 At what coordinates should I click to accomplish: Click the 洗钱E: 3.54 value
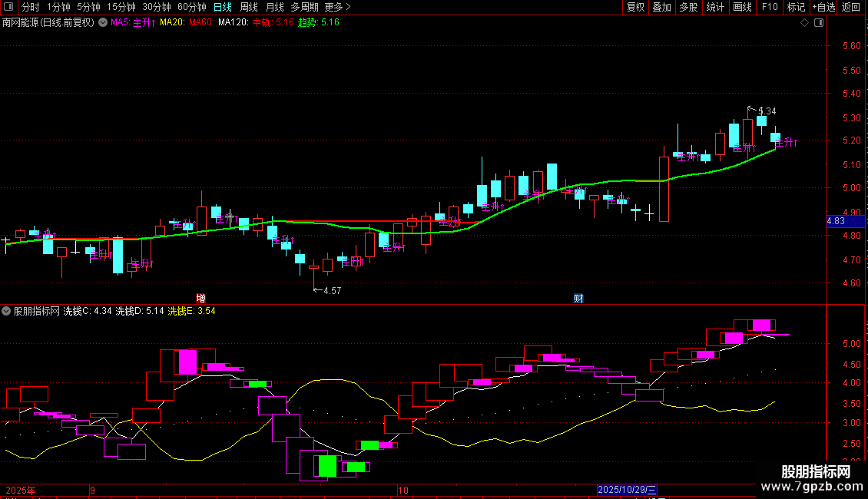tap(191, 311)
